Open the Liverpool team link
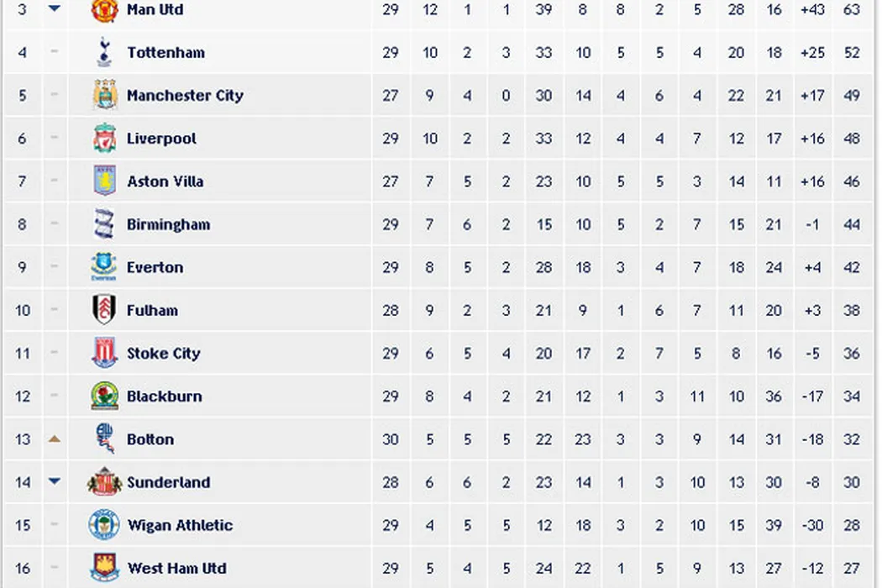This screenshot has height=588, width=882. (x=161, y=139)
